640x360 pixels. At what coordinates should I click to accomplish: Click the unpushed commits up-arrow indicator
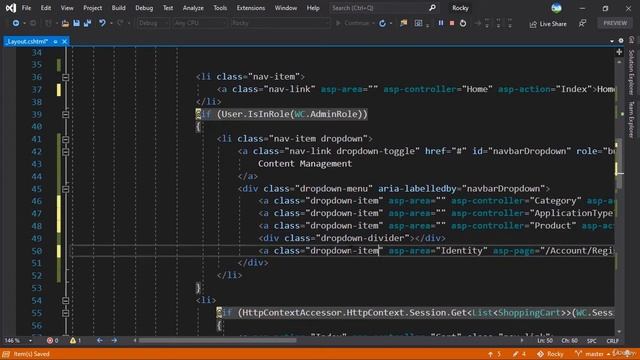point(494,354)
